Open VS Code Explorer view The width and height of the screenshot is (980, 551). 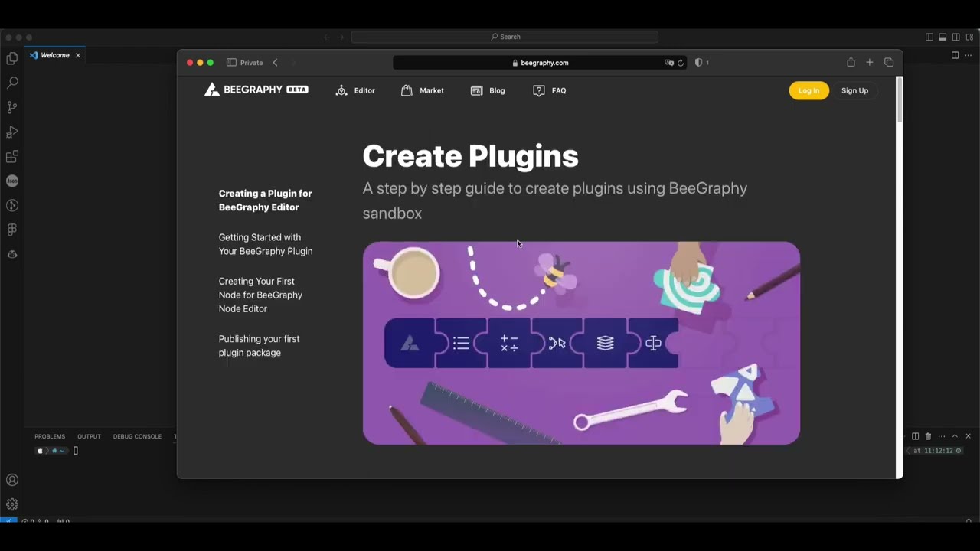click(x=12, y=58)
